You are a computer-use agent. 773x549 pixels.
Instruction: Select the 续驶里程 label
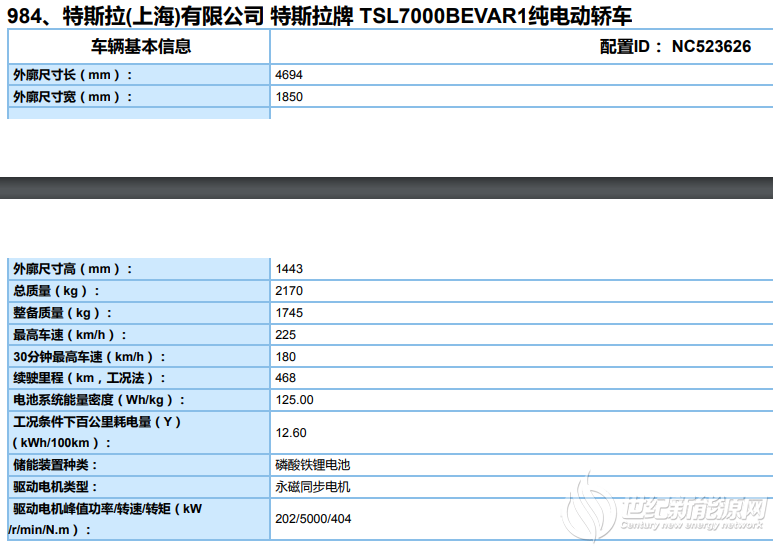click(x=89, y=378)
